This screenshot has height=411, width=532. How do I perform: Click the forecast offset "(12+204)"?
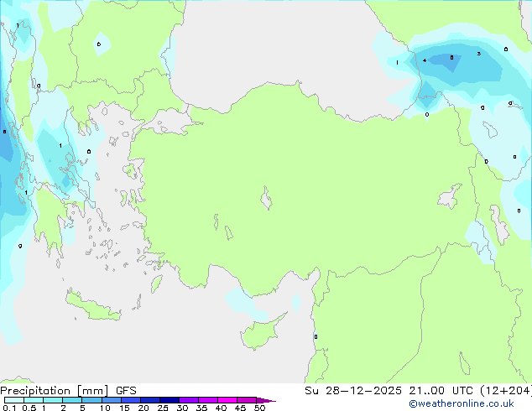coord(506,391)
